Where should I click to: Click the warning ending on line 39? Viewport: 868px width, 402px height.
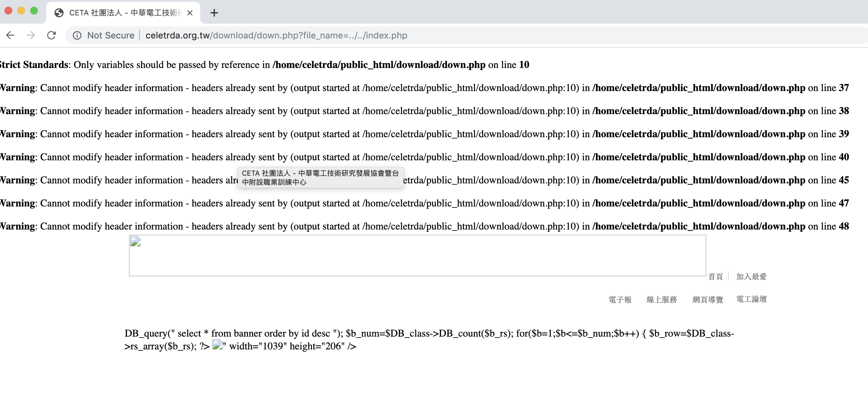click(x=424, y=134)
